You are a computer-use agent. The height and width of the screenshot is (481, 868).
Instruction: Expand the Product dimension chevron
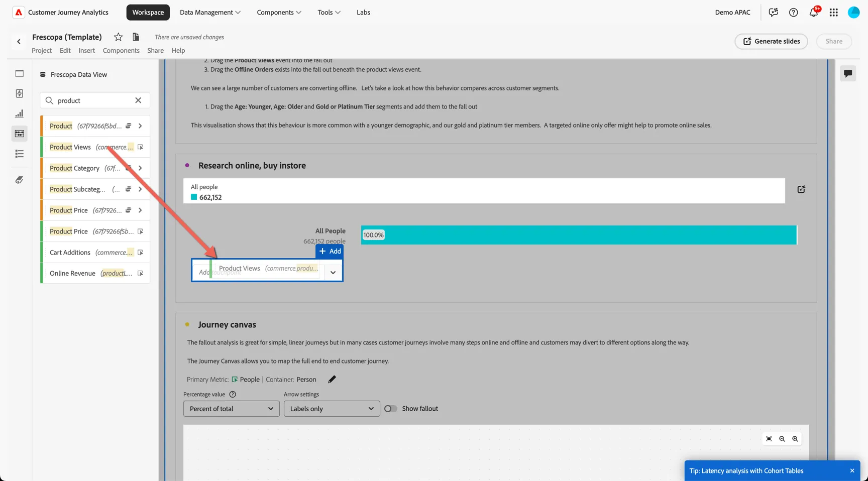(x=140, y=126)
